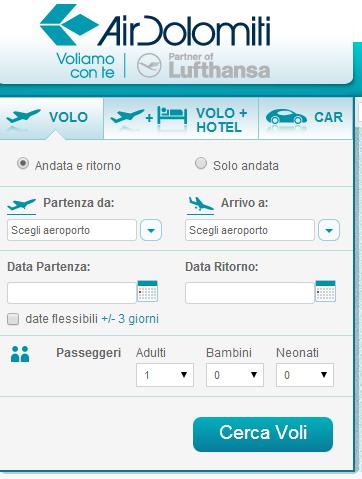Switch to the VOLO tab
This screenshot has height=479, width=362.
point(51,118)
